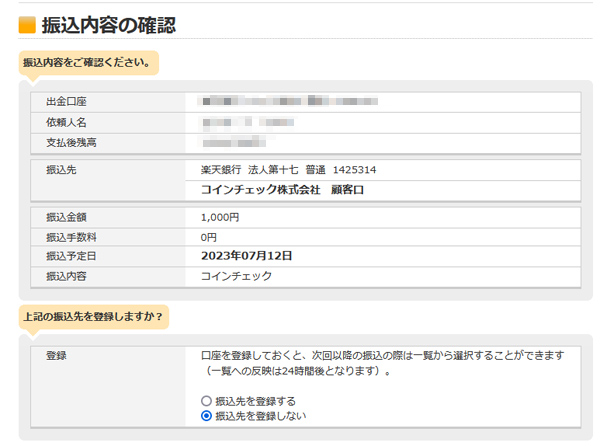Click the 振込先 row label
Image resolution: width=600 pixels, height=446 pixels.
62,170
